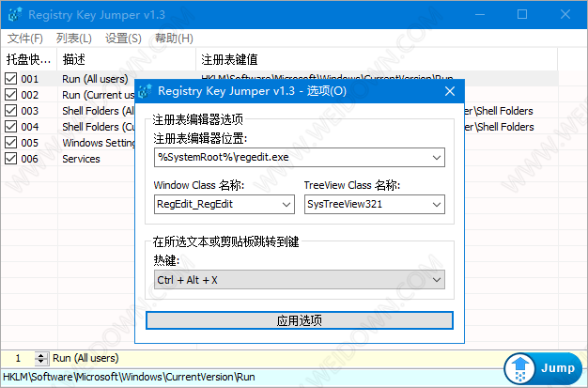Open the 热键 Ctrl + Alt + X dropdown
The width and height of the screenshot is (588, 388).
[x=437, y=280]
